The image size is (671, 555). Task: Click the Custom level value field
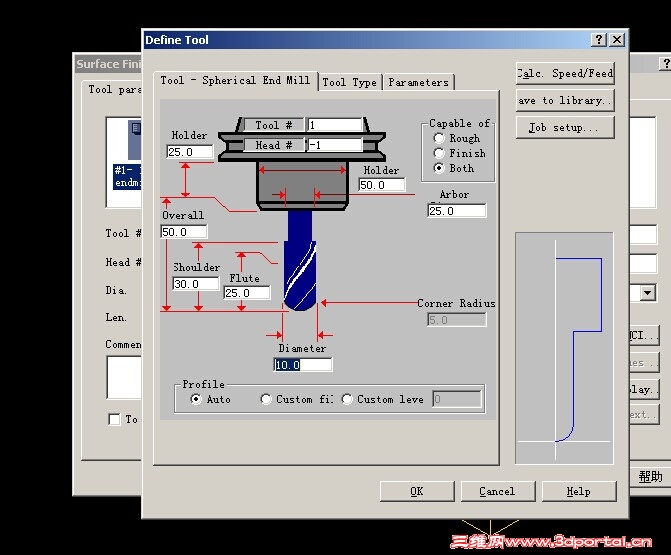pyautogui.click(x=457, y=399)
